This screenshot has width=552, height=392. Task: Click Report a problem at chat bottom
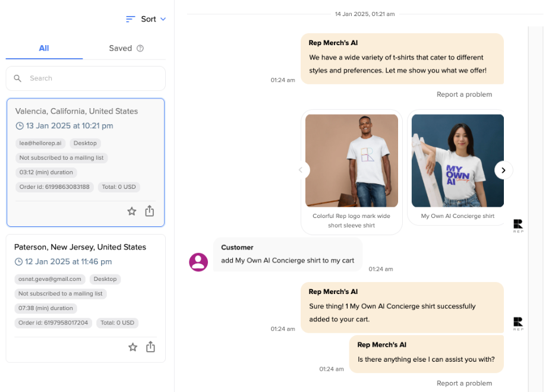pyautogui.click(x=464, y=383)
